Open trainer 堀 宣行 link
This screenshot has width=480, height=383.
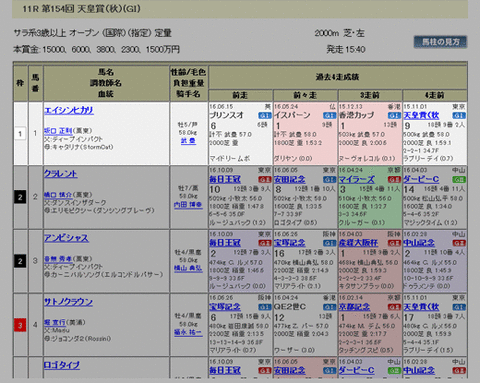pyautogui.click(x=55, y=322)
